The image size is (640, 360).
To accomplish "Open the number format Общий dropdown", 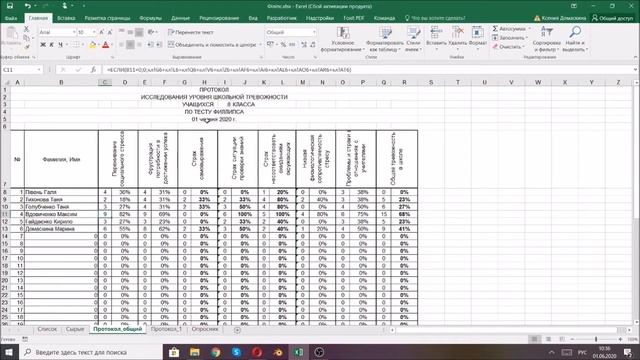I will pyautogui.click(x=314, y=32).
